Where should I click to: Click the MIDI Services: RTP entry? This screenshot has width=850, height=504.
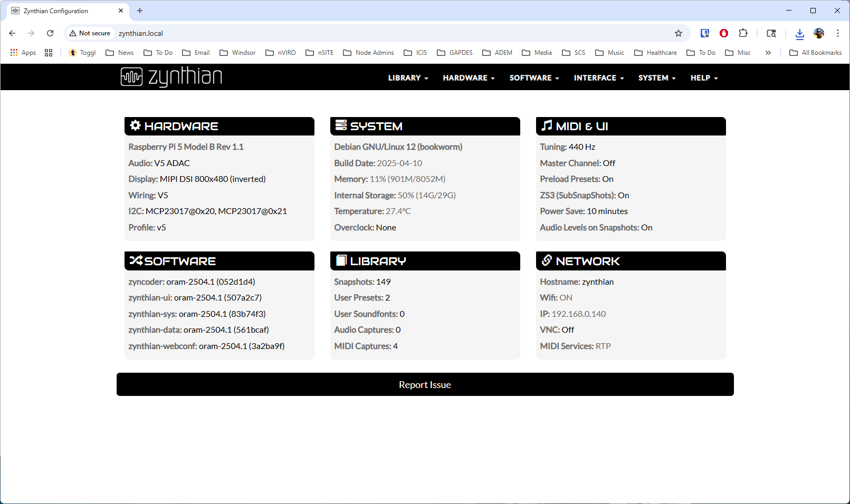575,346
